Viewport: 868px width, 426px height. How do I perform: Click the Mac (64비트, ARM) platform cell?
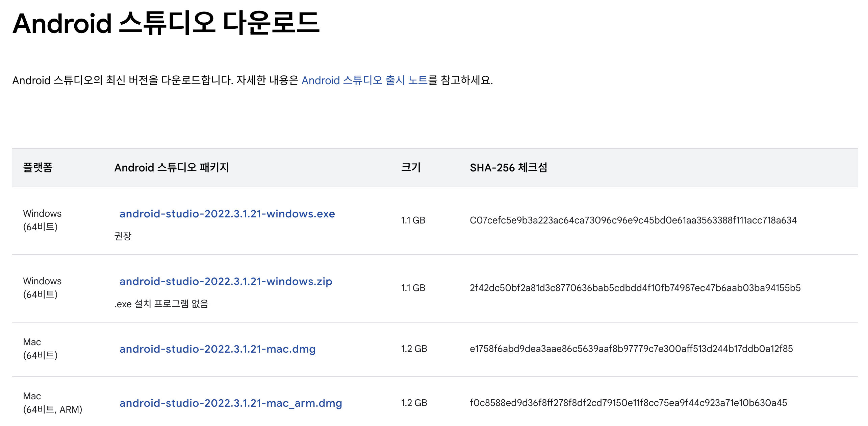tap(52, 403)
